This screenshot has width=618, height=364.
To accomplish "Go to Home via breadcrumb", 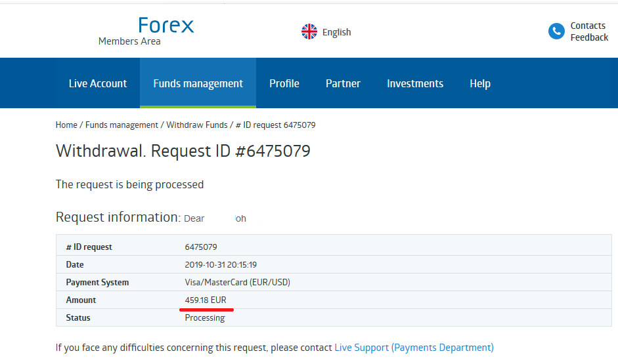I will tap(66, 125).
